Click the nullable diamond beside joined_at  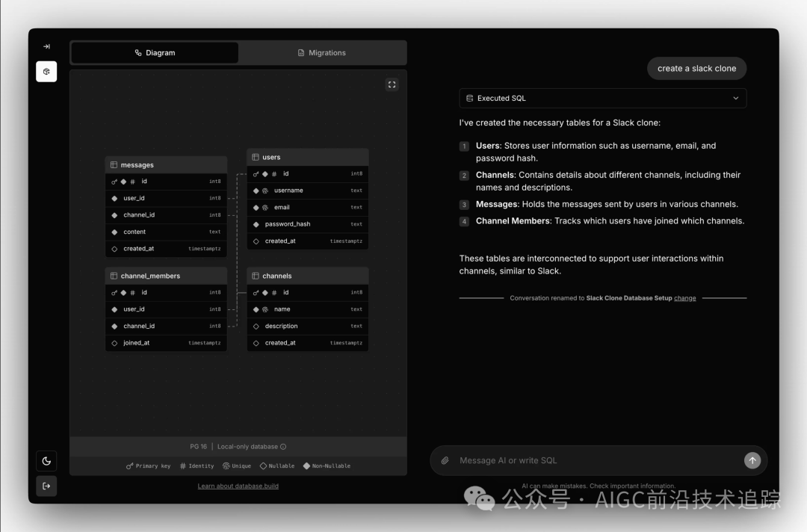click(x=114, y=343)
